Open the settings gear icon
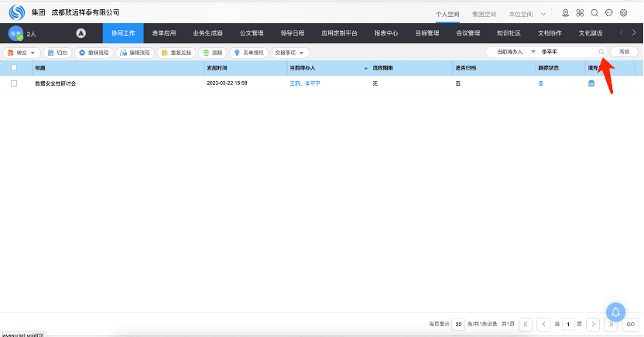This screenshot has height=337, width=644. click(623, 13)
